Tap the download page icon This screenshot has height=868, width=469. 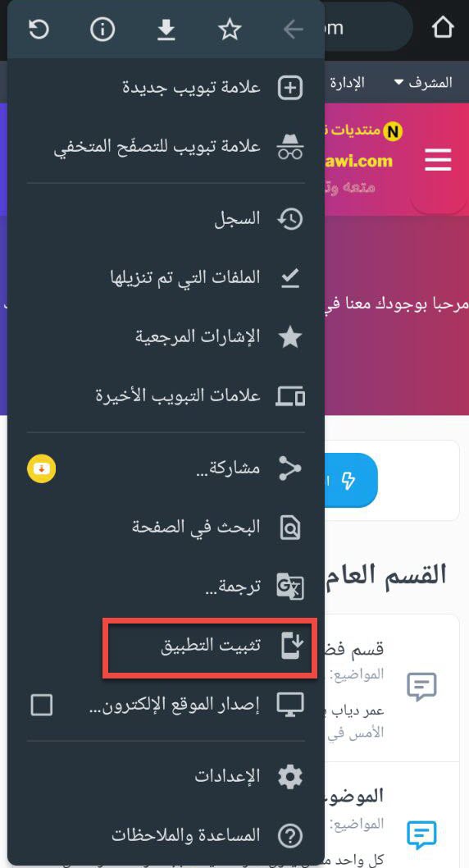(166, 30)
